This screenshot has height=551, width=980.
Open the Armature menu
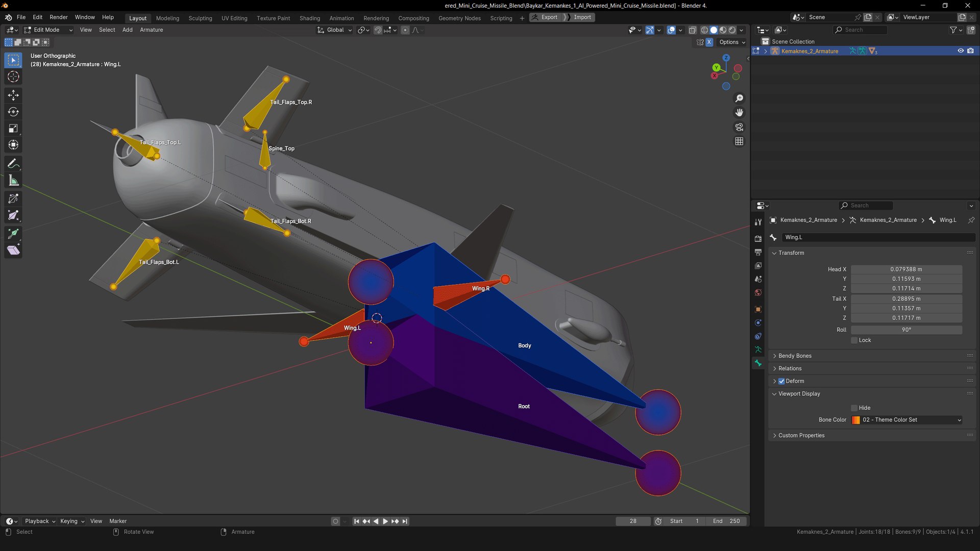point(152,30)
